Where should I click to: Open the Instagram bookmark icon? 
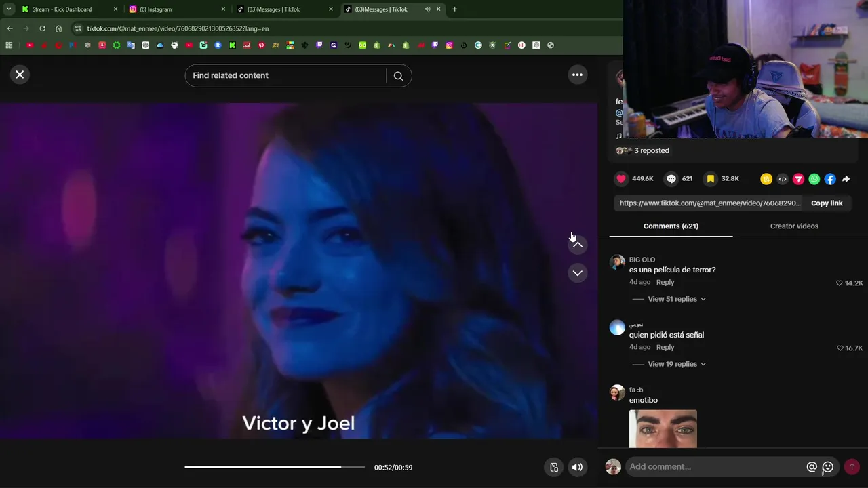pos(449,45)
